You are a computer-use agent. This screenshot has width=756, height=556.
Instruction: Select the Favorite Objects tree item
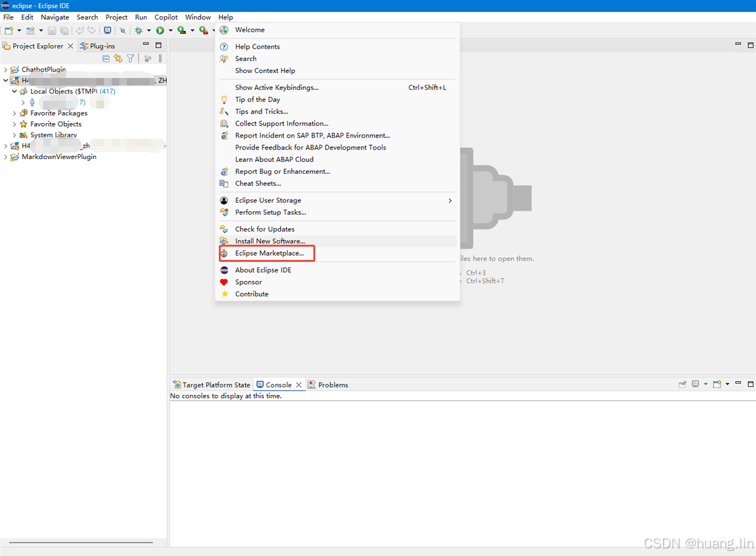click(55, 124)
